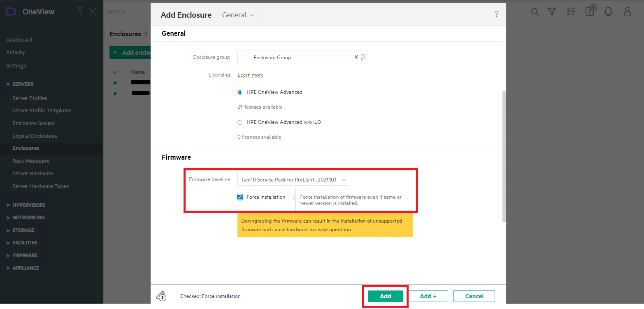Expand the FACILITIES menu section
This screenshot has width=644, height=309.
click(22, 243)
